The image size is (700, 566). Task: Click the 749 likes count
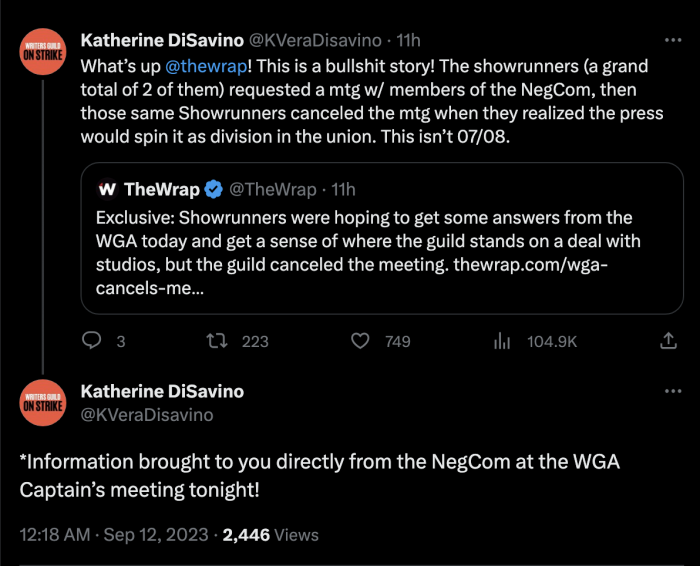tap(397, 341)
